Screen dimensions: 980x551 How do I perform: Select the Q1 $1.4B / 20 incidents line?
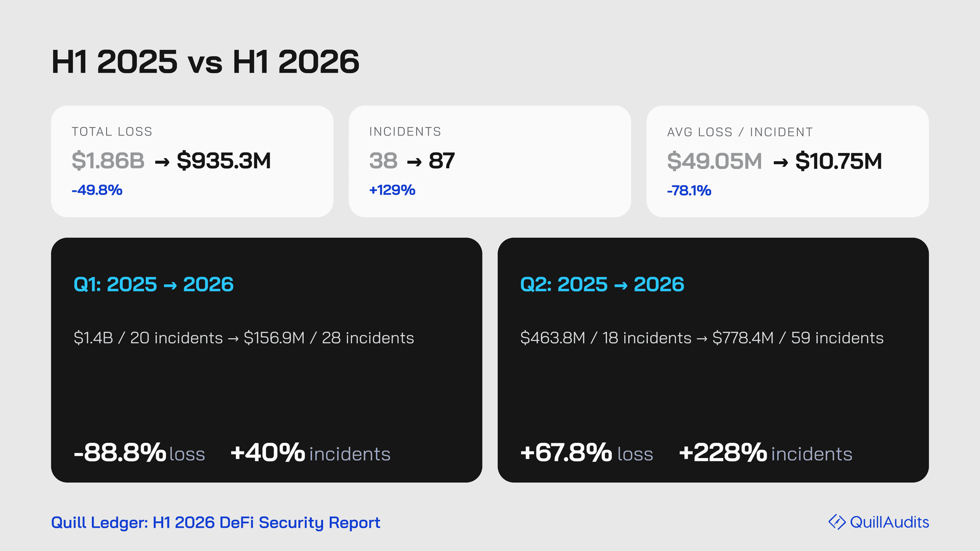(244, 338)
